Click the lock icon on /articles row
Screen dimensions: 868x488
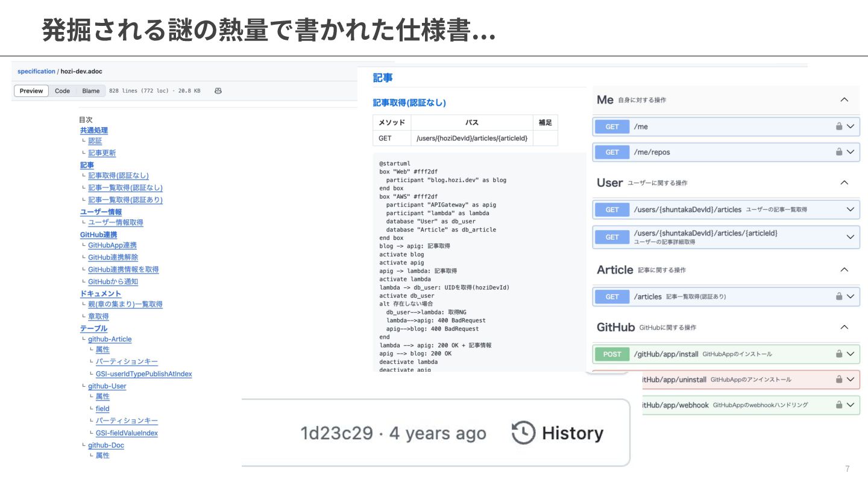click(x=838, y=296)
